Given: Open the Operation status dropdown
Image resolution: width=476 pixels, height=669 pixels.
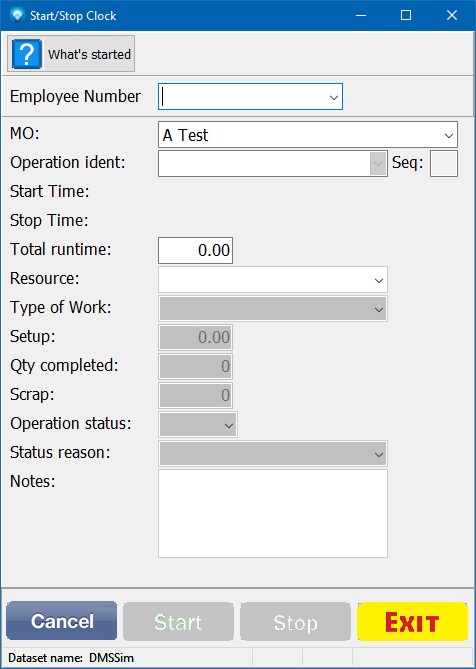Looking at the screenshot, I should point(229,425).
